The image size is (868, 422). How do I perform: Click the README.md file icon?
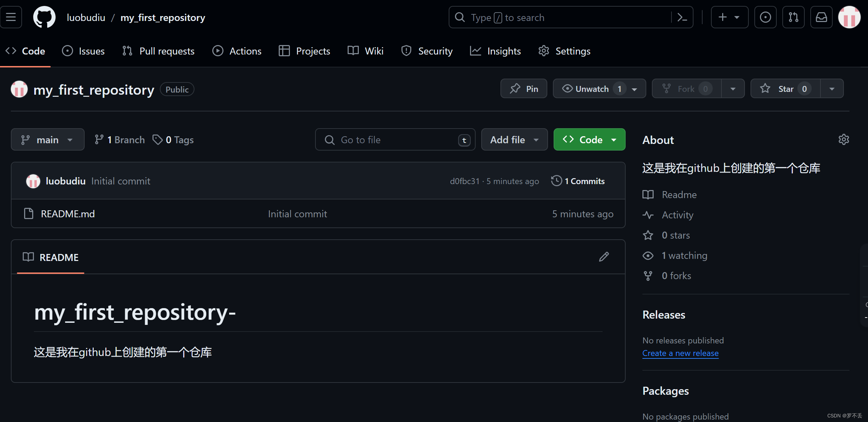(x=29, y=213)
